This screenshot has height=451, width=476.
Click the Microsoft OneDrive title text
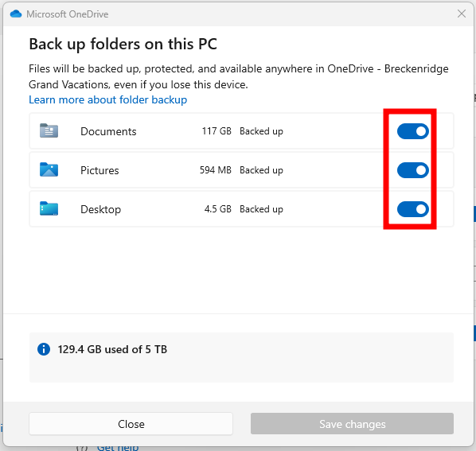pos(68,14)
